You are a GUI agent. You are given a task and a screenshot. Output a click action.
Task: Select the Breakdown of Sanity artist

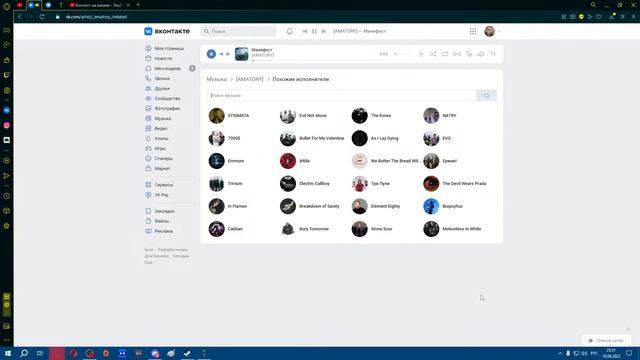pos(310,206)
